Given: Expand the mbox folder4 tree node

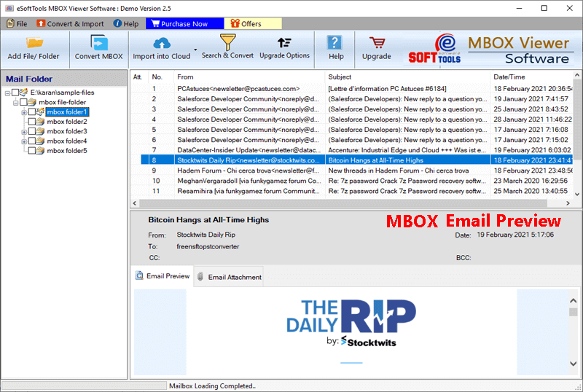Looking at the screenshot, I should tap(24, 141).
